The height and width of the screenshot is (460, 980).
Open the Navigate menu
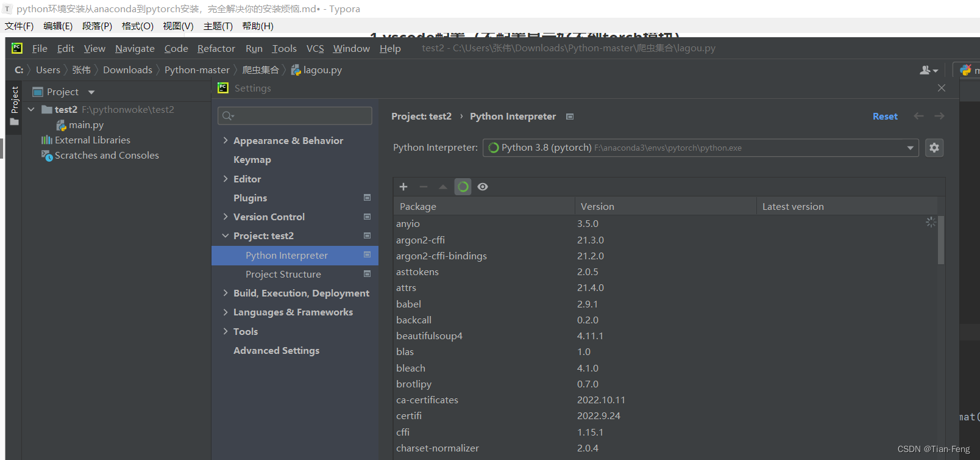135,48
